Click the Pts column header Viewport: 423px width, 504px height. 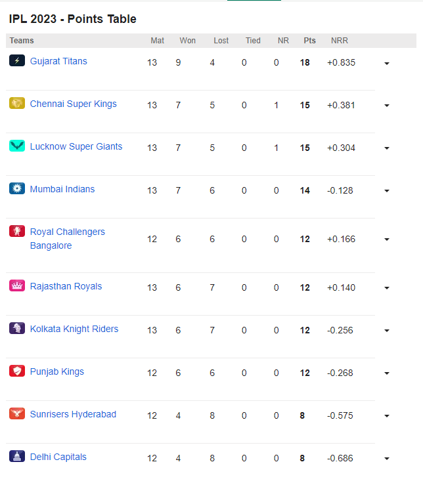(309, 41)
